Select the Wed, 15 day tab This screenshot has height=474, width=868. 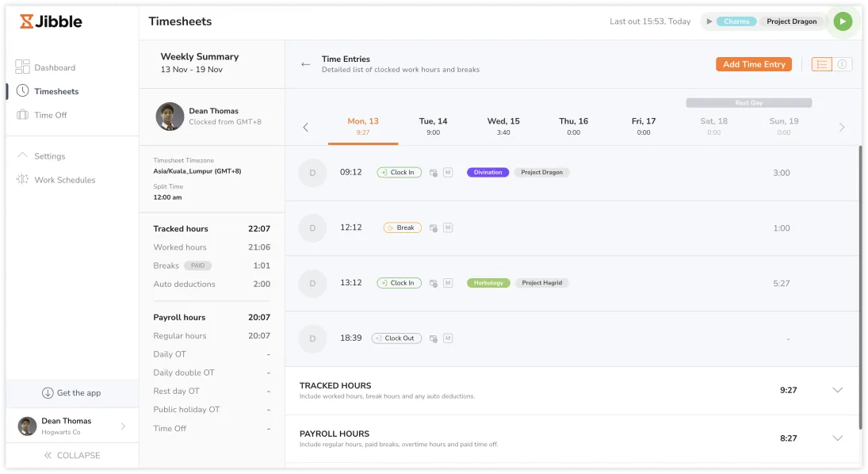[503, 126]
